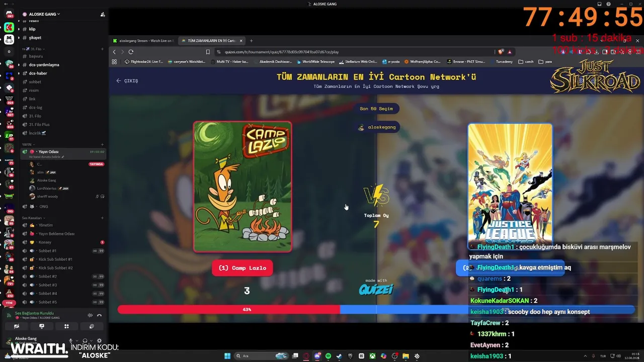Screen dimensions: 644x362
Task: Toggle microphone mute in Discord user panel
Action: click(x=71, y=341)
